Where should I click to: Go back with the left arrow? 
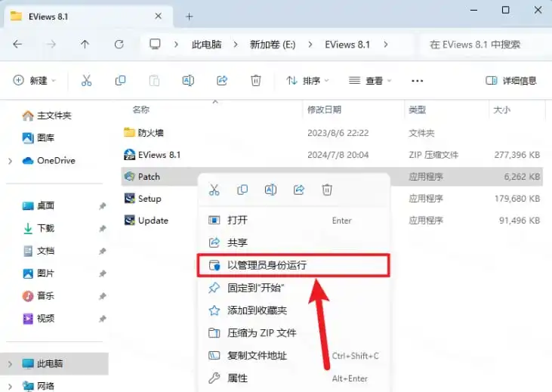click(x=17, y=45)
